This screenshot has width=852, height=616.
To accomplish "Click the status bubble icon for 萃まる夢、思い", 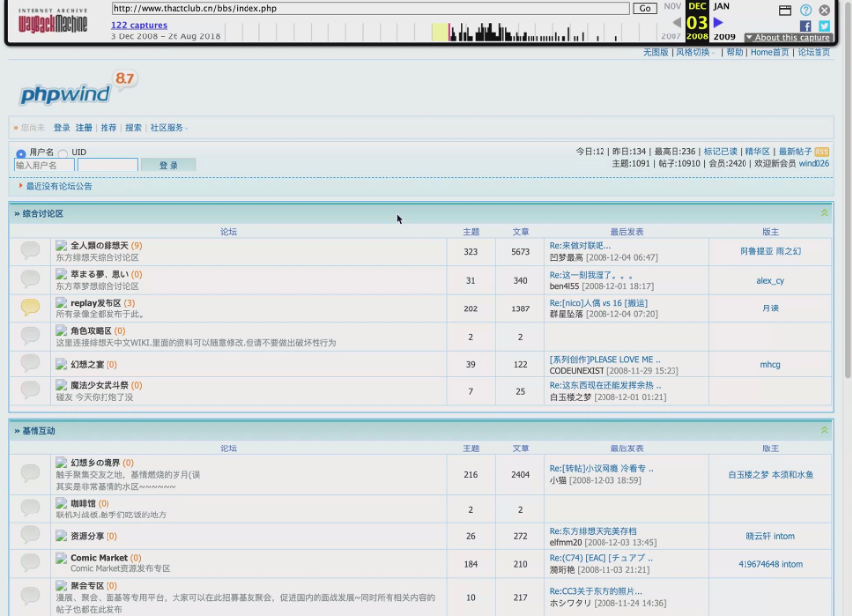I will pyautogui.click(x=31, y=279).
